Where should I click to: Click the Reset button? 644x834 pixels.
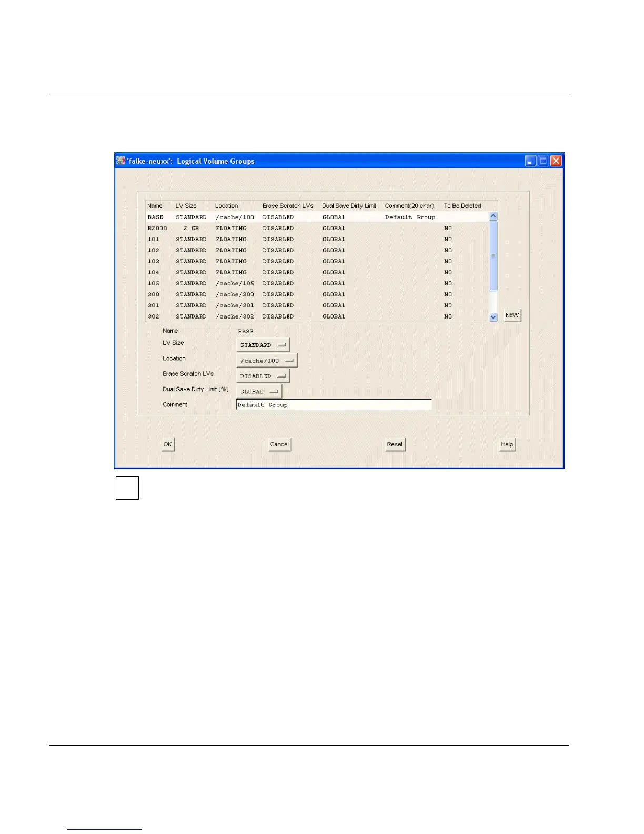point(395,444)
